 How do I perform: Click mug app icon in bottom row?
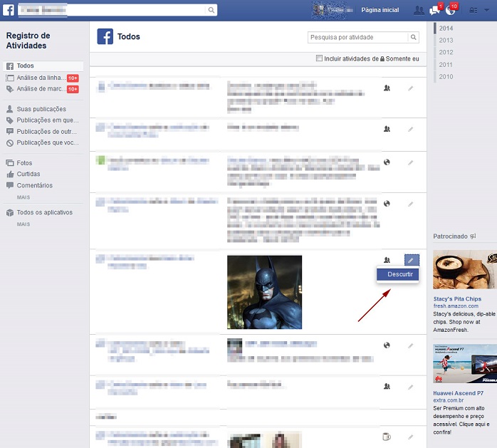pos(387,437)
